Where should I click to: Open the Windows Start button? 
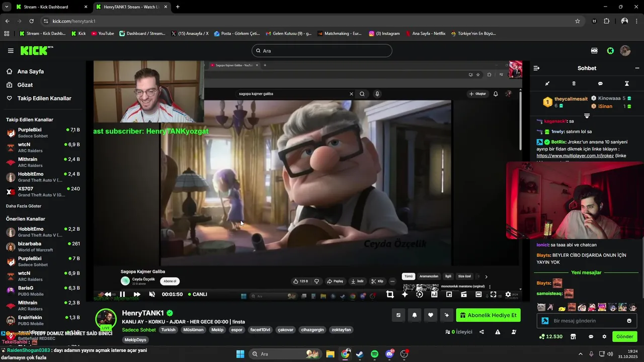pos(240,354)
